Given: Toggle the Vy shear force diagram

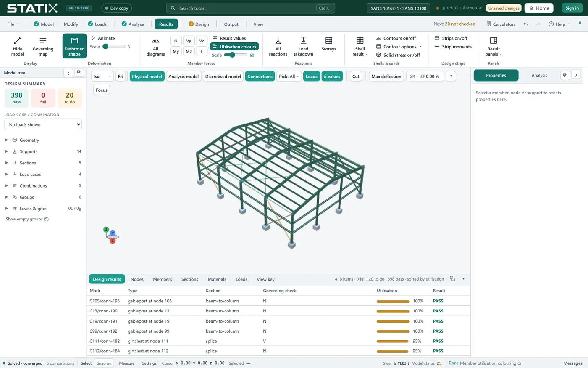Looking at the screenshot, I should pos(189,41).
